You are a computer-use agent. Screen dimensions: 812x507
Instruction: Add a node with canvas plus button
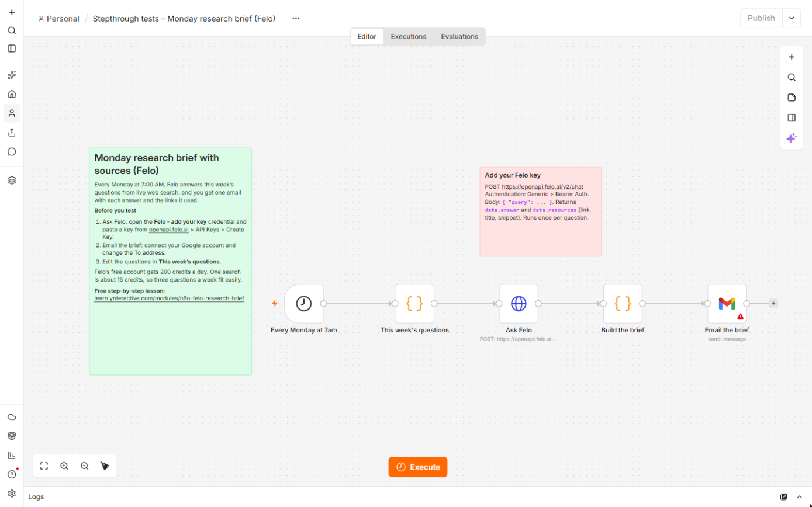pos(792,57)
